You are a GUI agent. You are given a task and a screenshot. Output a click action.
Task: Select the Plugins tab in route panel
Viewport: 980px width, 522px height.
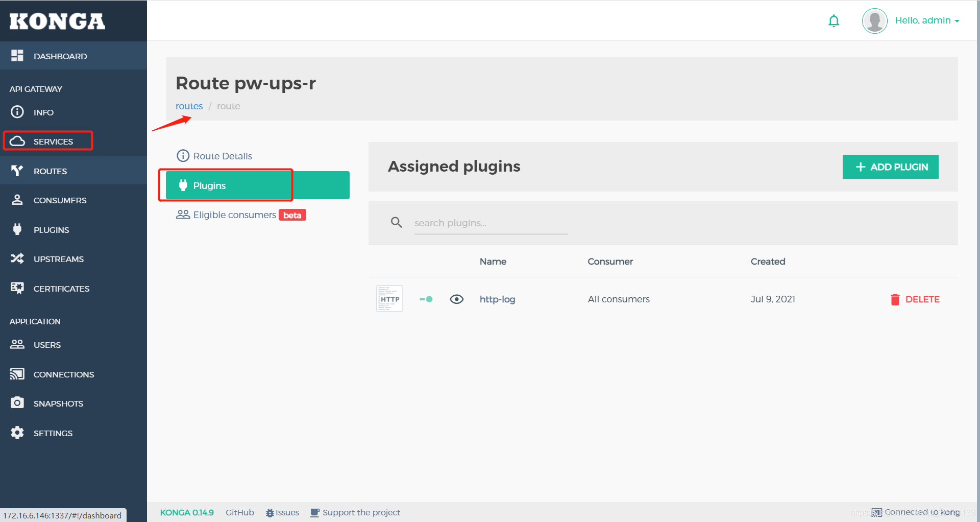point(258,185)
